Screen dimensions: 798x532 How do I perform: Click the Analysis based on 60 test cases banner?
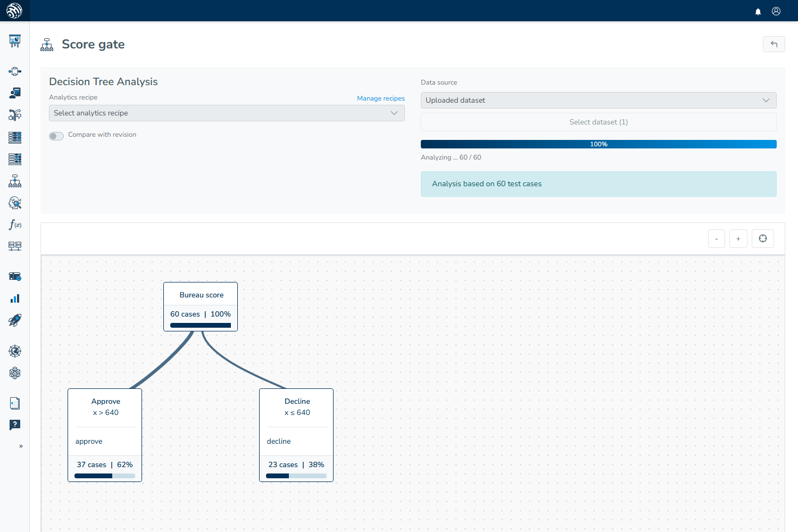tap(598, 184)
